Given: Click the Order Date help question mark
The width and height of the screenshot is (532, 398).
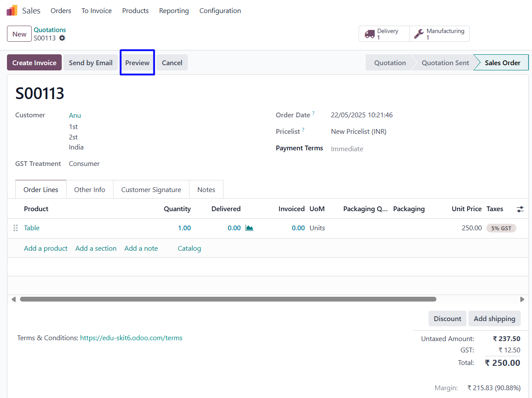Looking at the screenshot, I should click(313, 113).
